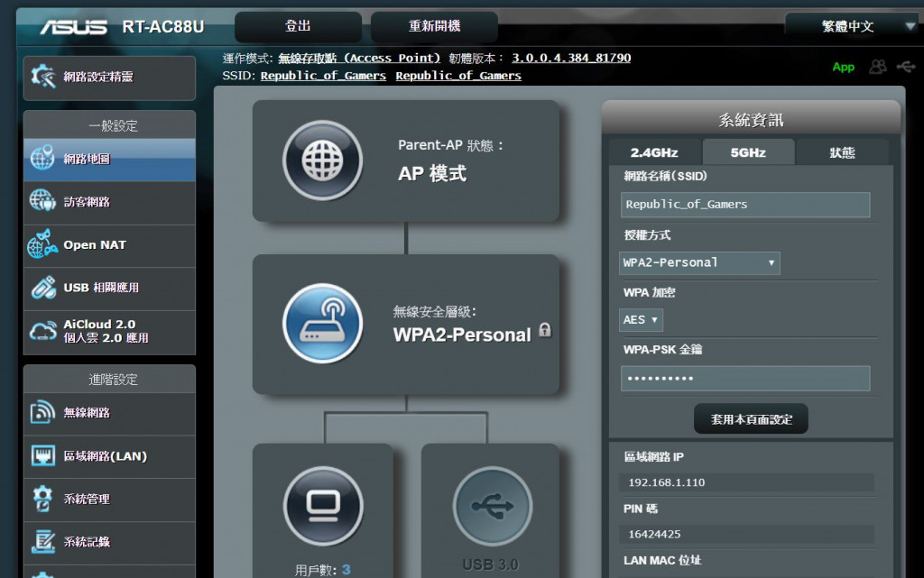
Task: Open 無線存取點 (Access Point) mode link
Action: (x=359, y=59)
